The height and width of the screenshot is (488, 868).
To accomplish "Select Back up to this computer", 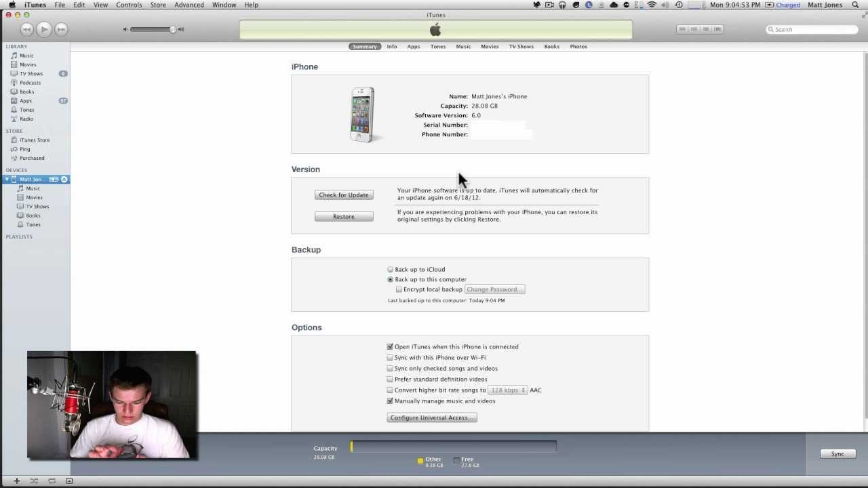I will click(390, 279).
